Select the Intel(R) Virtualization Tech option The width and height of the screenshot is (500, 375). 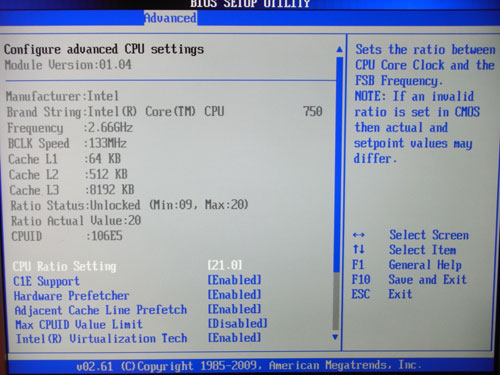tap(102, 339)
